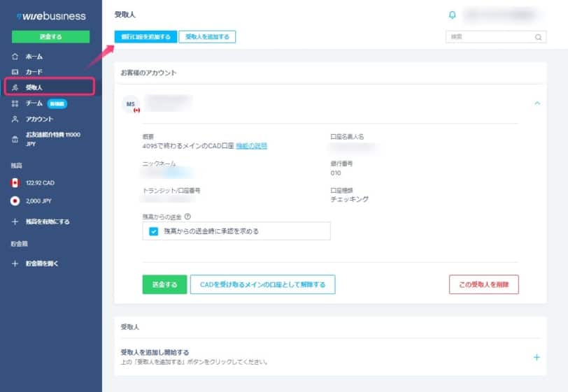Click the card icon in sidebar
568x392 pixels.
[x=15, y=72]
